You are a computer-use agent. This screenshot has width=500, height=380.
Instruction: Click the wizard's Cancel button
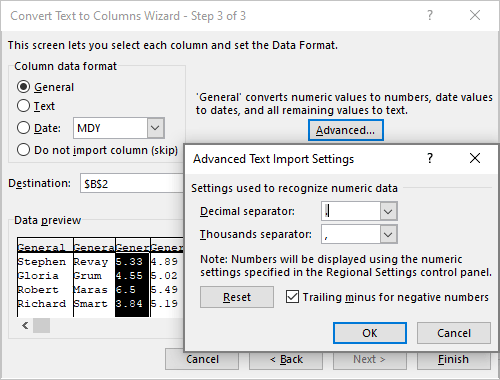[202, 359]
